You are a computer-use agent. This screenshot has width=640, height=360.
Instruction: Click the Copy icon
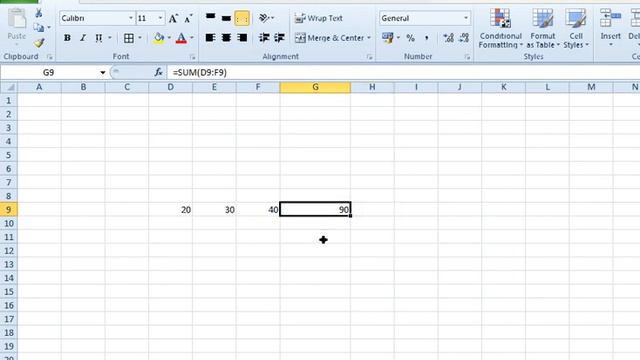39,28
